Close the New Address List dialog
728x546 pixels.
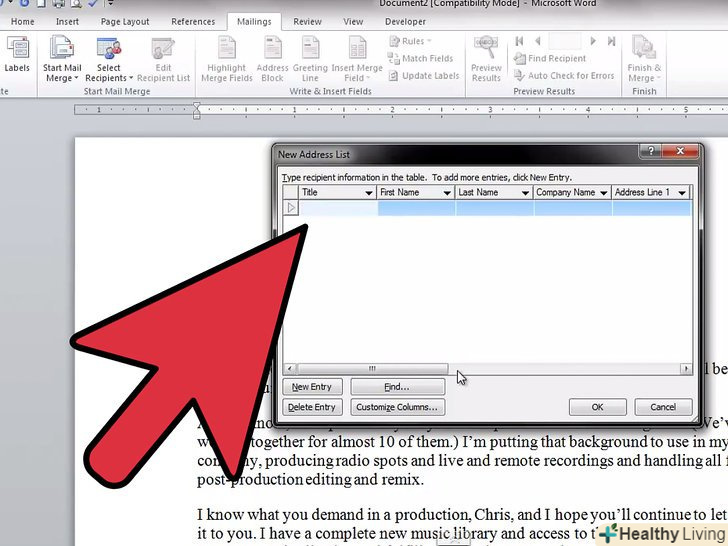click(x=680, y=151)
